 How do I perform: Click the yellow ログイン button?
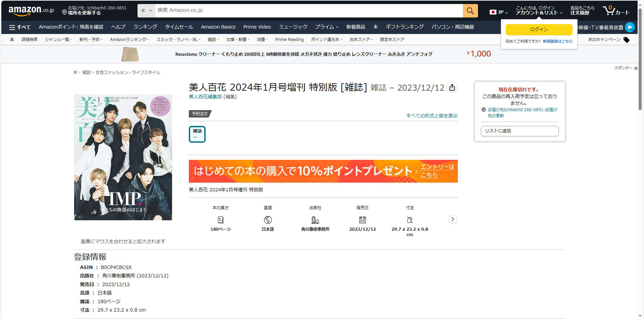click(539, 30)
